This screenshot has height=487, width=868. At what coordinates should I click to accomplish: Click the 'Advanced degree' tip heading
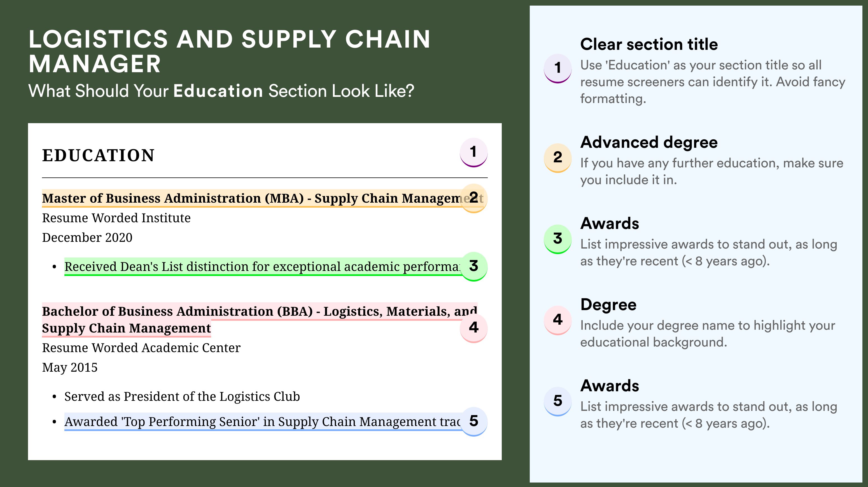[649, 142]
